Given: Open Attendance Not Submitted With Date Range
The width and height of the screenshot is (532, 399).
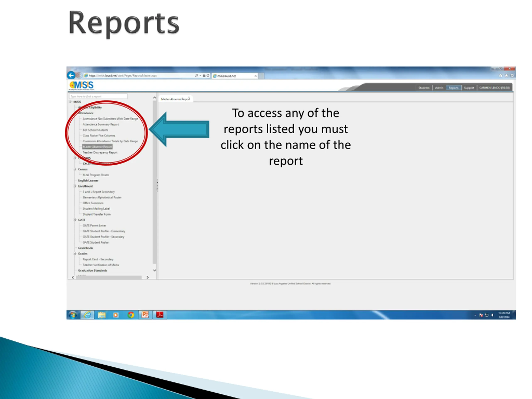Looking at the screenshot, I should 110,119.
